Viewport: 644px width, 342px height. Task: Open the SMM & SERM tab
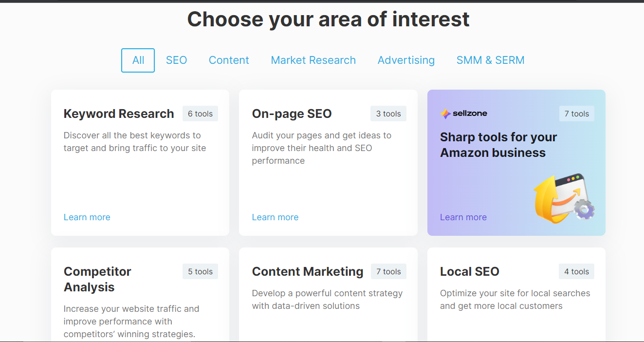490,60
